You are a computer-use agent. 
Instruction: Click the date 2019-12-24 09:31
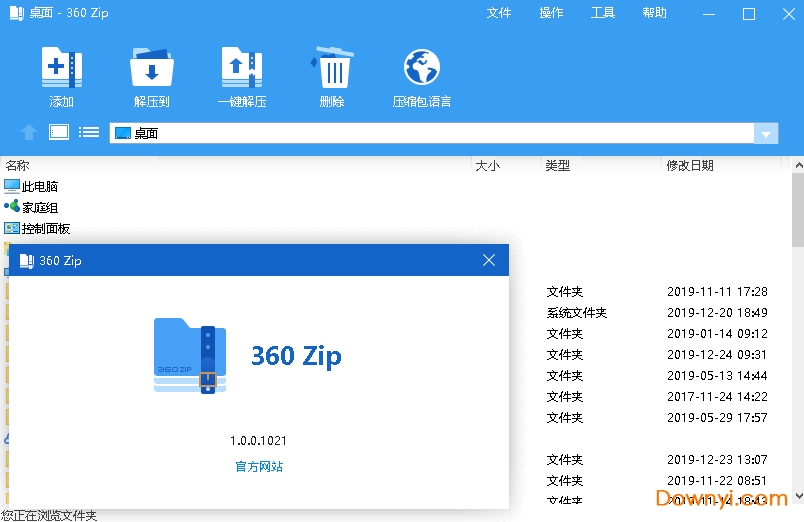click(x=717, y=355)
